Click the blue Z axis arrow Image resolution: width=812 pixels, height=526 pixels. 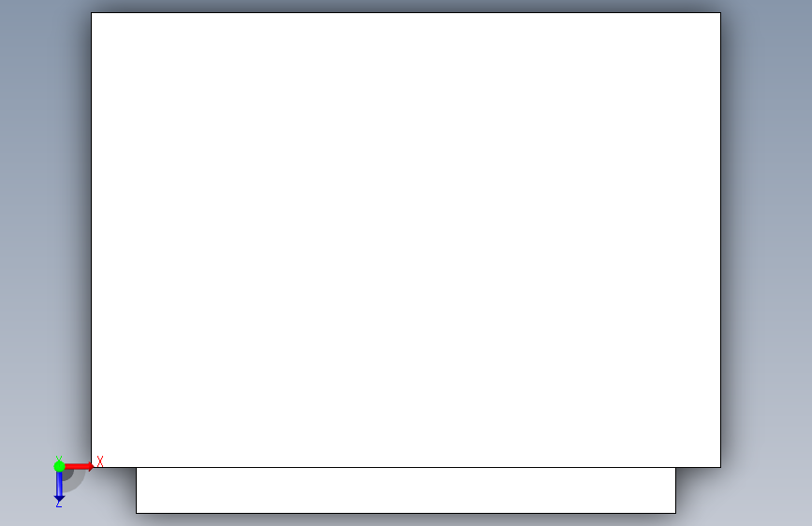pos(59,487)
